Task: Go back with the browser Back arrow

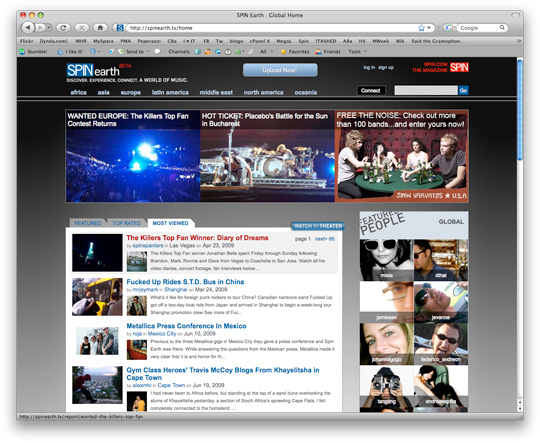Action: click(x=28, y=27)
